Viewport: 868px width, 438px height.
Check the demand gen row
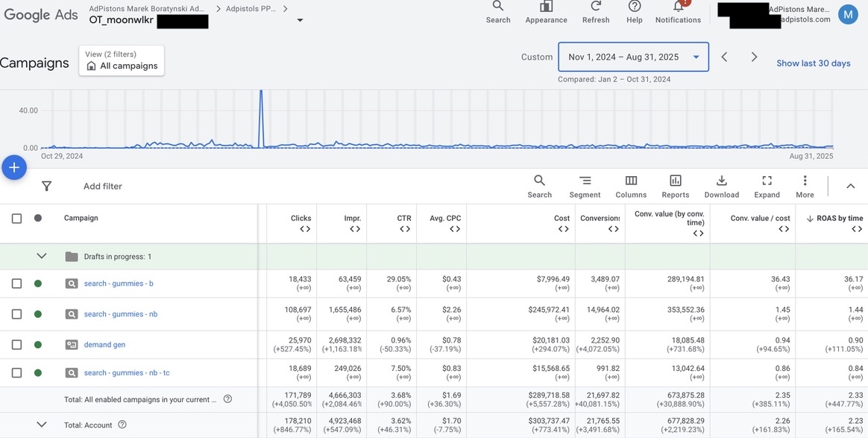[x=16, y=345]
